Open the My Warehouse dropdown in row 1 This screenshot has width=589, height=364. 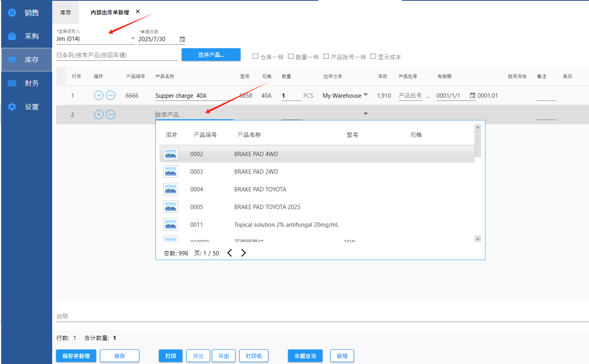click(366, 95)
